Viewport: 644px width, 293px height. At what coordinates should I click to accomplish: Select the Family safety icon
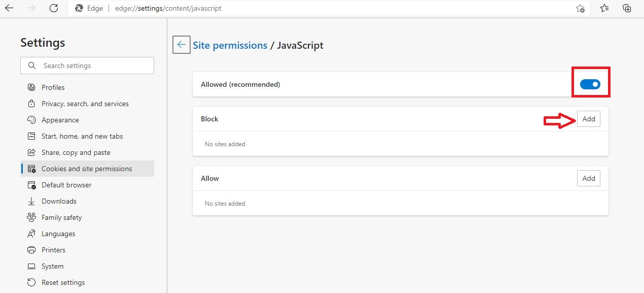[x=32, y=217]
